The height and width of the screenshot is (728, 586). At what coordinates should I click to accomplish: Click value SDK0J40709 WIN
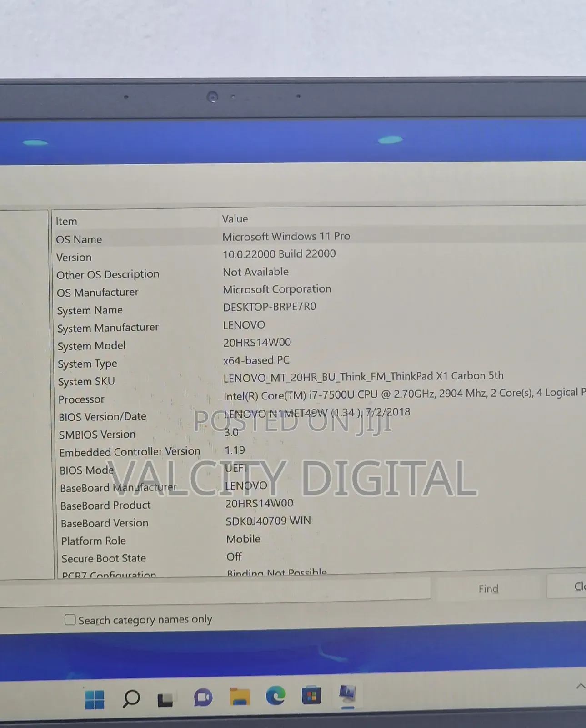pos(268,521)
